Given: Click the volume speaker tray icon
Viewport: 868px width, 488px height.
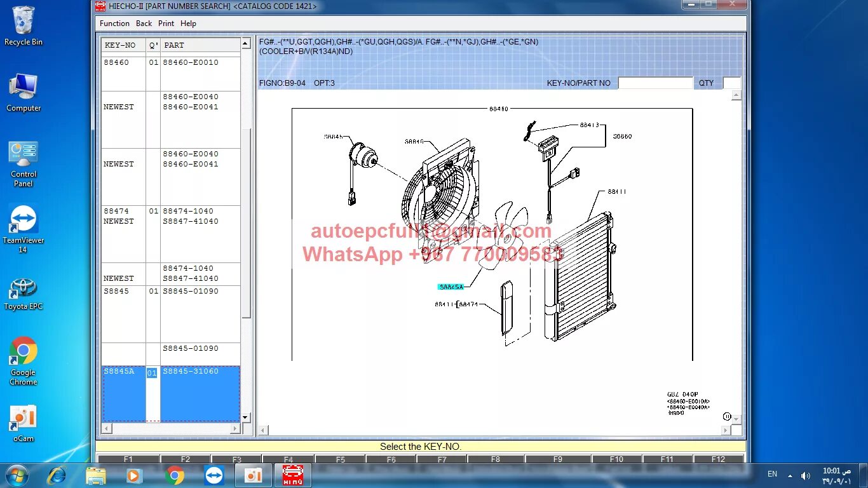Looking at the screenshot, I should pyautogui.click(x=806, y=475).
